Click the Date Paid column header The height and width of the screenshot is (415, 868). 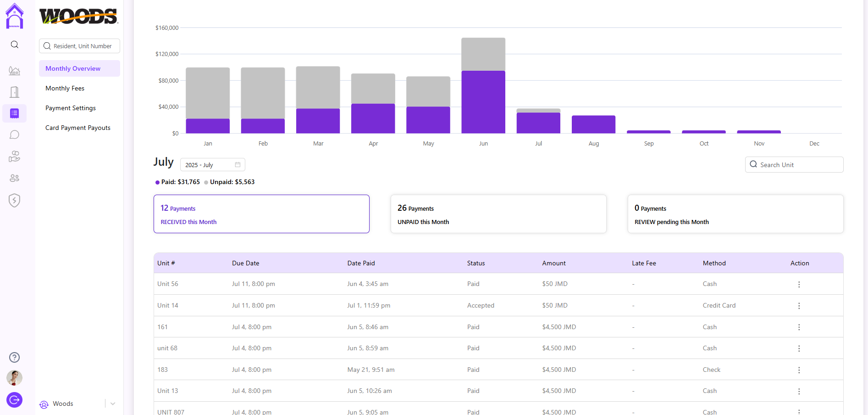point(361,263)
